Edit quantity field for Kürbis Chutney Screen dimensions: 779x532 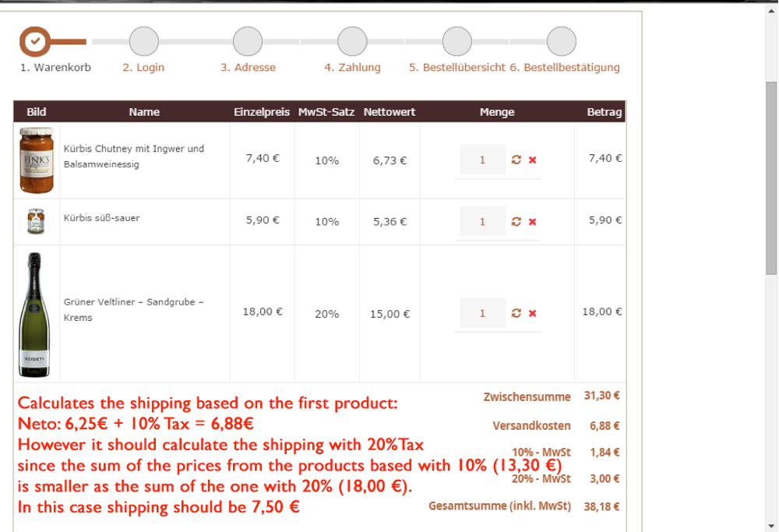[x=482, y=160]
